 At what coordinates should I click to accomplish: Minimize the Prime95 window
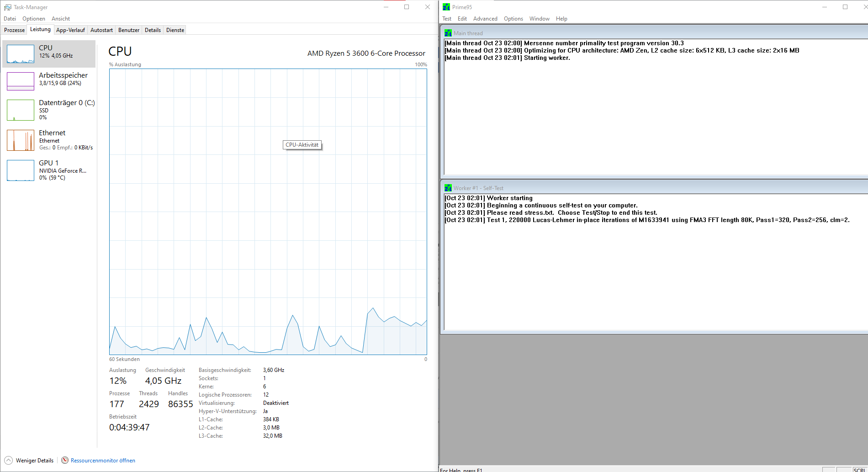(x=825, y=7)
